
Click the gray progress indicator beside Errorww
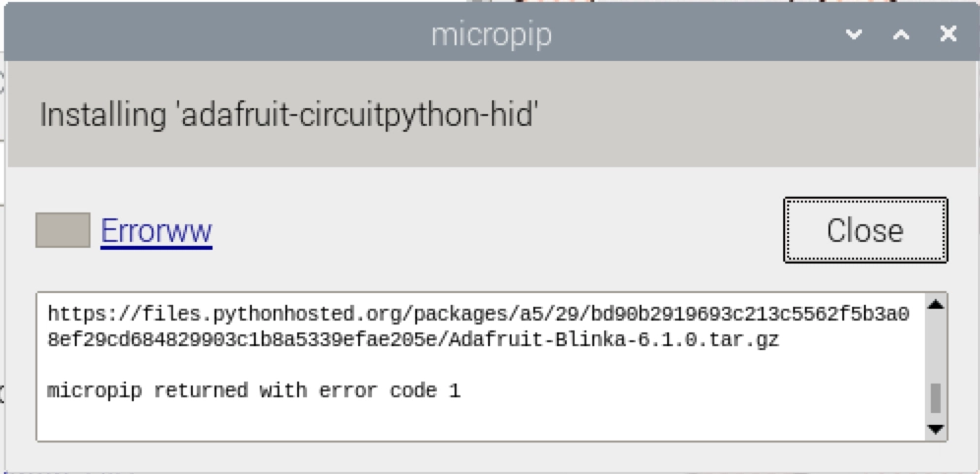click(x=63, y=230)
